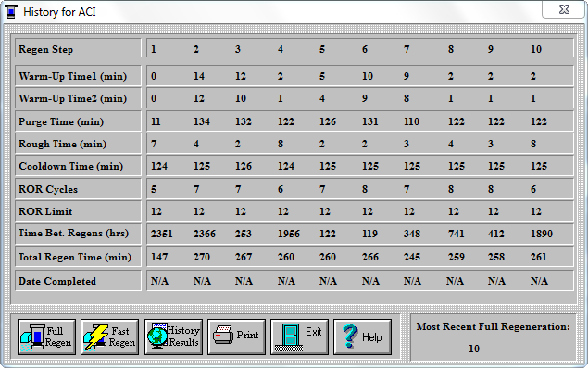Select Regen Step column 10 header
Viewport: 588px width, 368px height.
(536, 49)
